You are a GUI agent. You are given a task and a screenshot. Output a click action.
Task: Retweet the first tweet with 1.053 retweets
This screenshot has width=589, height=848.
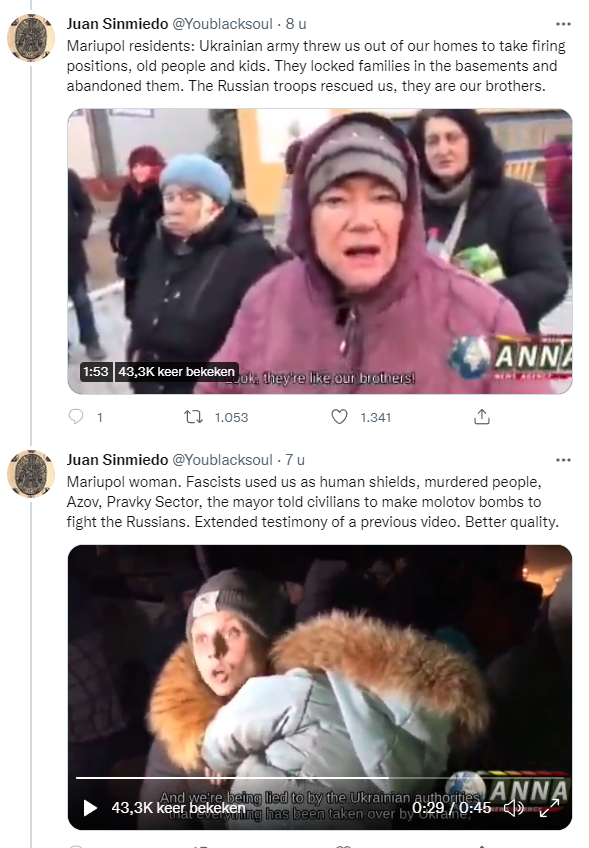point(193,417)
